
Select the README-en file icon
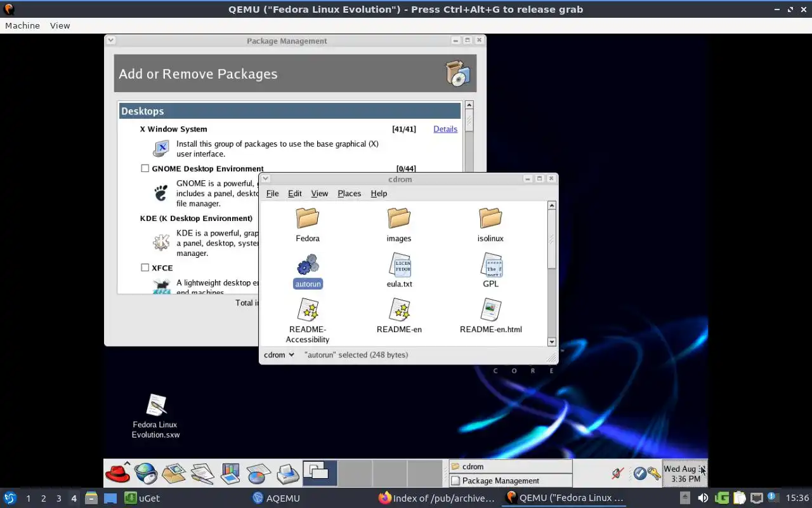coord(399,310)
